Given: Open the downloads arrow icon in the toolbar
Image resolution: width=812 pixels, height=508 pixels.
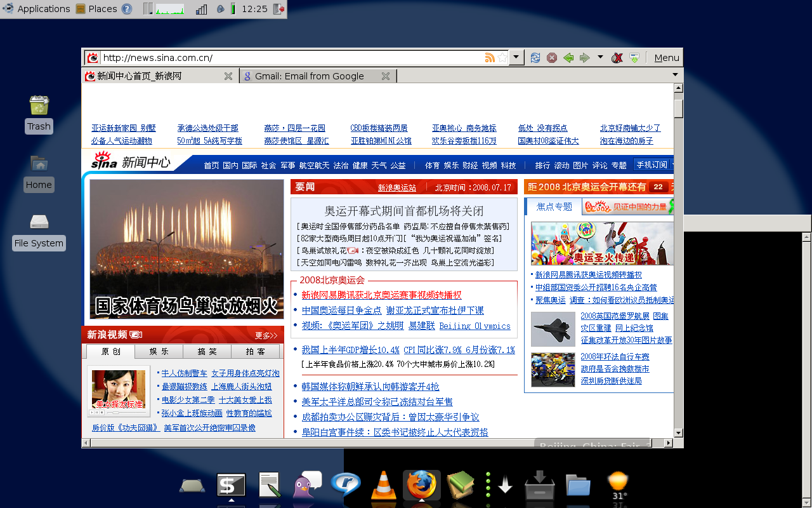Looking at the screenshot, I should [634, 58].
